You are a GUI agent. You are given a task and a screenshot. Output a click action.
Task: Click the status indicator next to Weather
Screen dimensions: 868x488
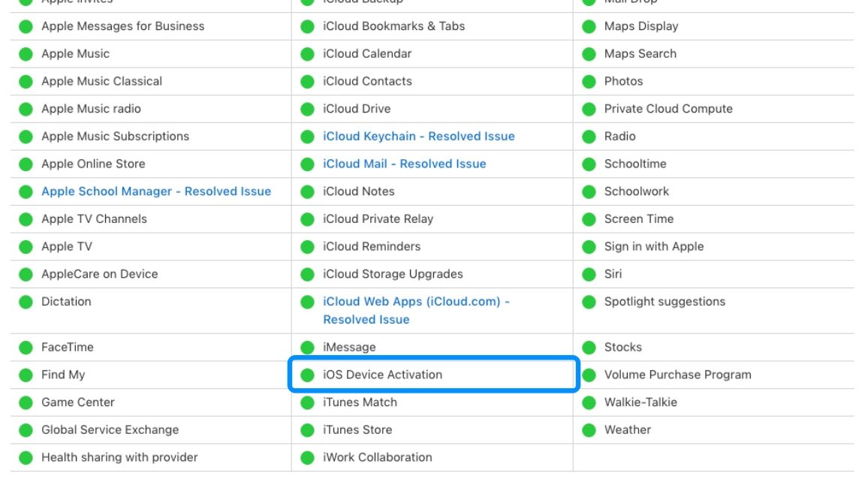pyautogui.click(x=588, y=429)
